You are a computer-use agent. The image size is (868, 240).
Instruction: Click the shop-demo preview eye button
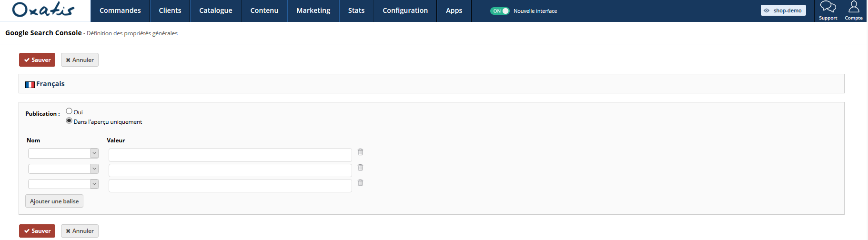[783, 10]
